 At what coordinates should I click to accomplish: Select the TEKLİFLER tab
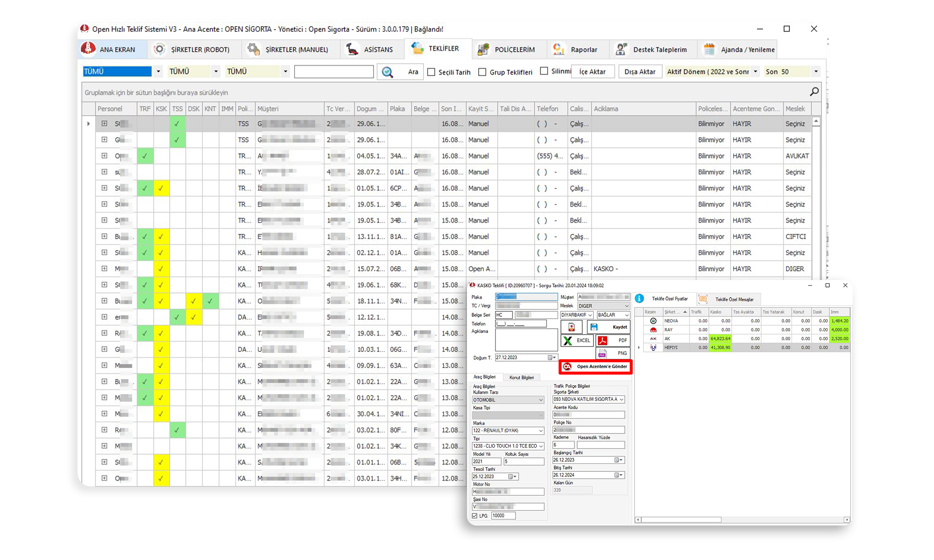click(438, 49)
